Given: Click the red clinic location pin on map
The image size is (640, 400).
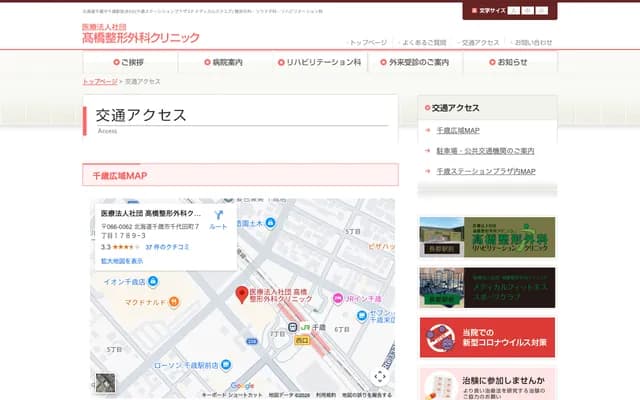Looking at the screenshot, I should (241, 294).
